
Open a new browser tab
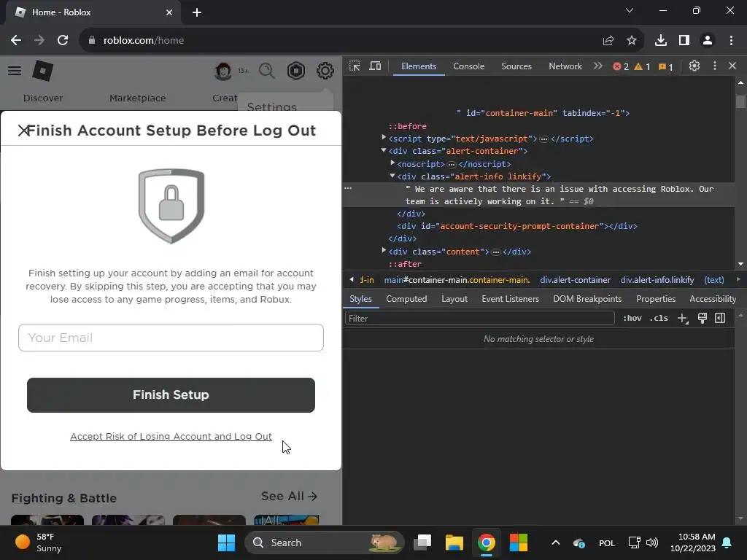[197, 12]
